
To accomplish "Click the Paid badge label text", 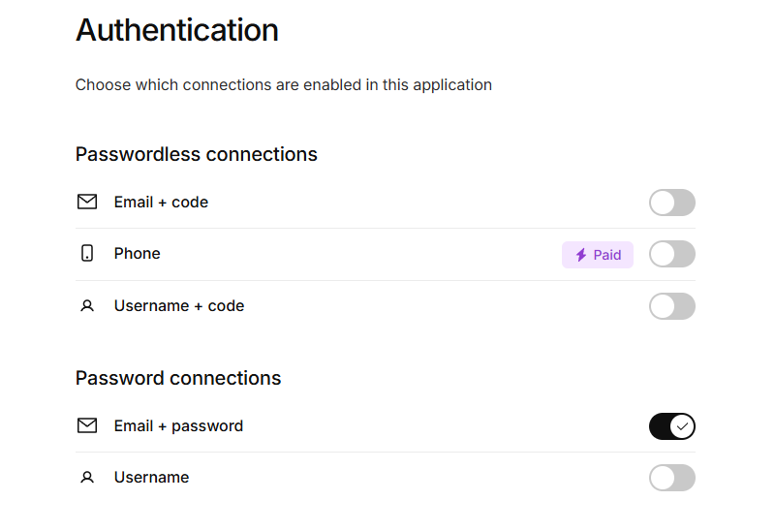I will point(607,255).
